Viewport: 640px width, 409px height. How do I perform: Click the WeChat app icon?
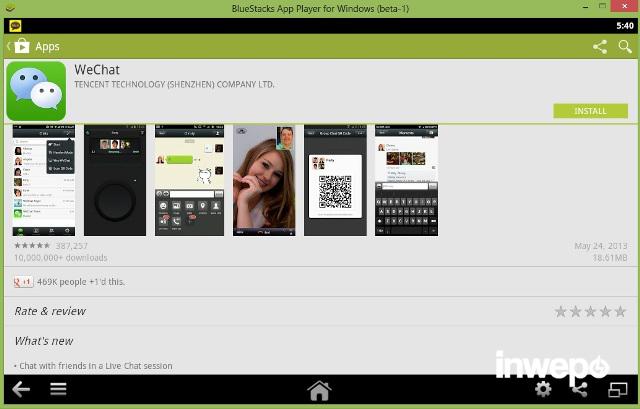click(x=36, y=91)
